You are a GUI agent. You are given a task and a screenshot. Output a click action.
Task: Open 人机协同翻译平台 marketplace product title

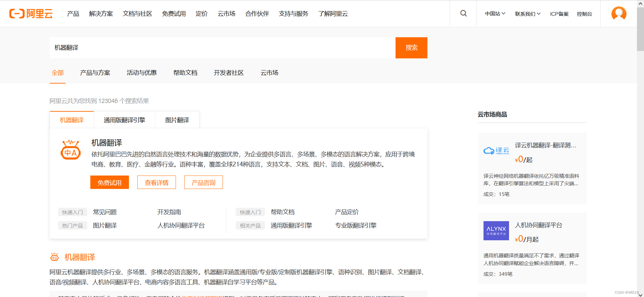click(539, 225)
